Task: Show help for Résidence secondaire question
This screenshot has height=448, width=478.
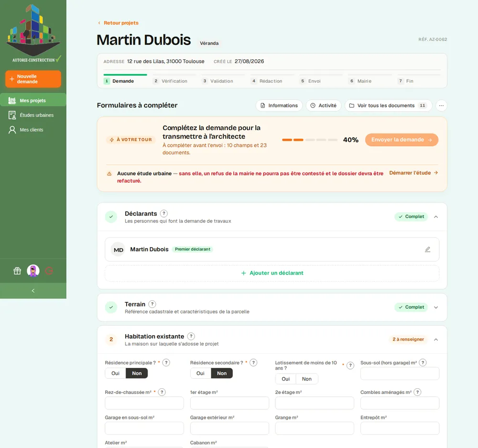Action: coord(253,362)
